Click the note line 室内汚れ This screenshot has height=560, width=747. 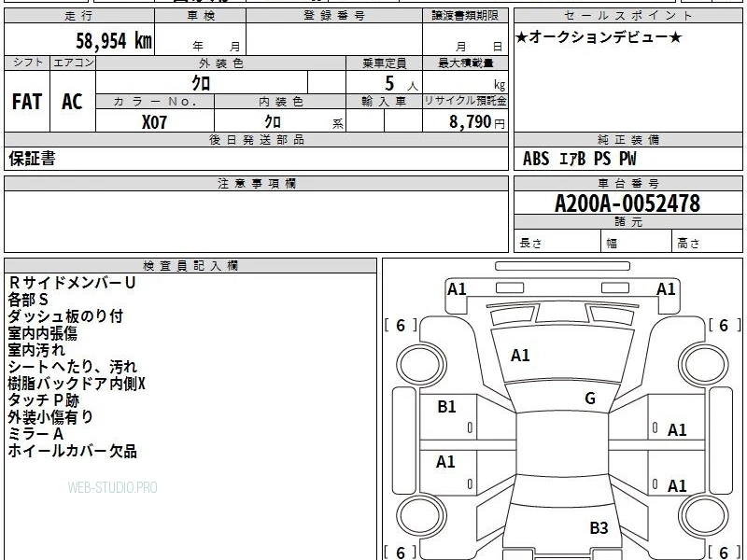[36, 350]
